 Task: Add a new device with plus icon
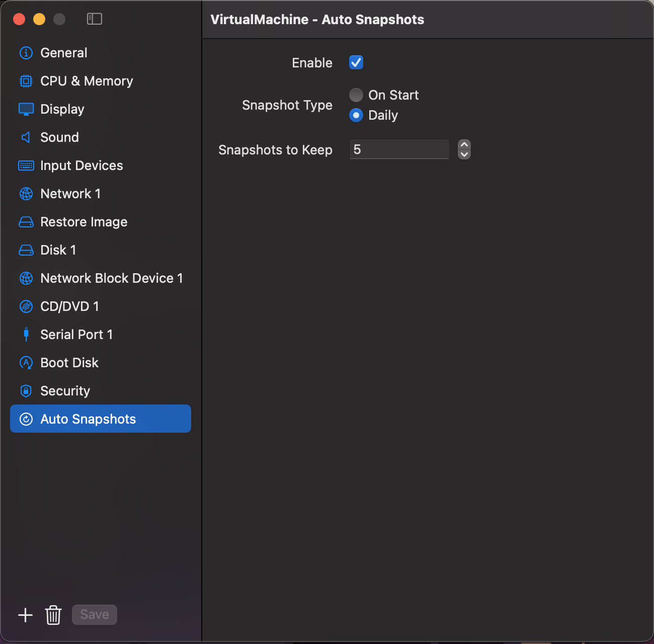(x=25, y=615)
